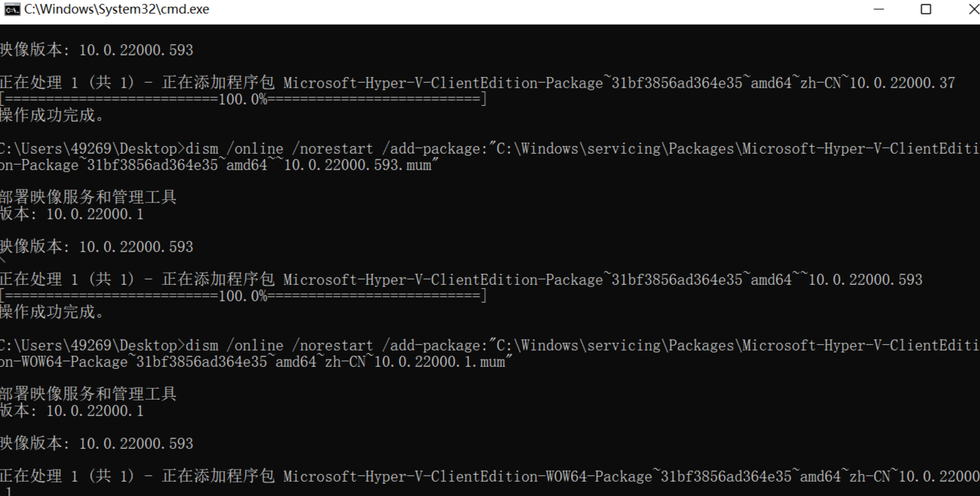The image size is (980, 496).
Task: Click the title text C:\Windows\System32\cmd.exe
Action: coord(115,9)
